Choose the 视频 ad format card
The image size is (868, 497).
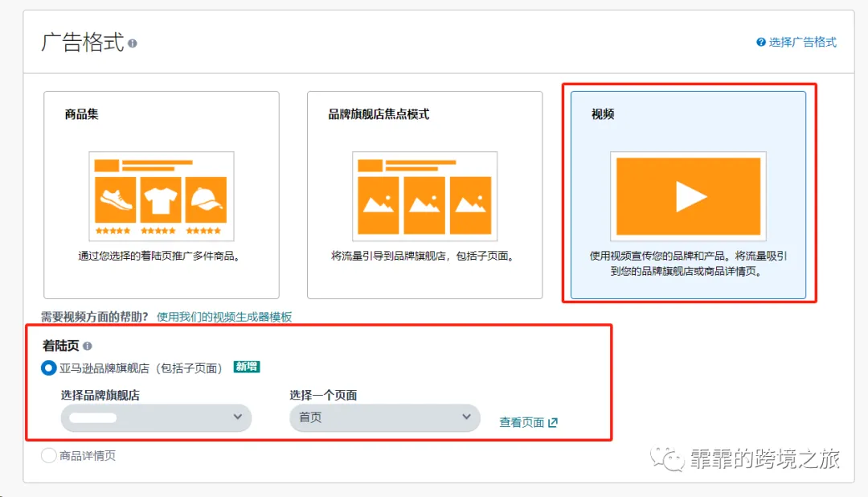[x=688, y=195]
